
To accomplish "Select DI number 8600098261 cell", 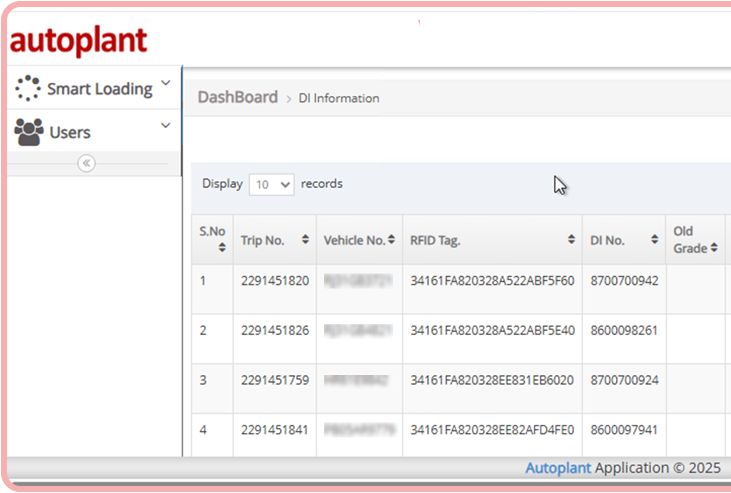I will pos(624,330).
